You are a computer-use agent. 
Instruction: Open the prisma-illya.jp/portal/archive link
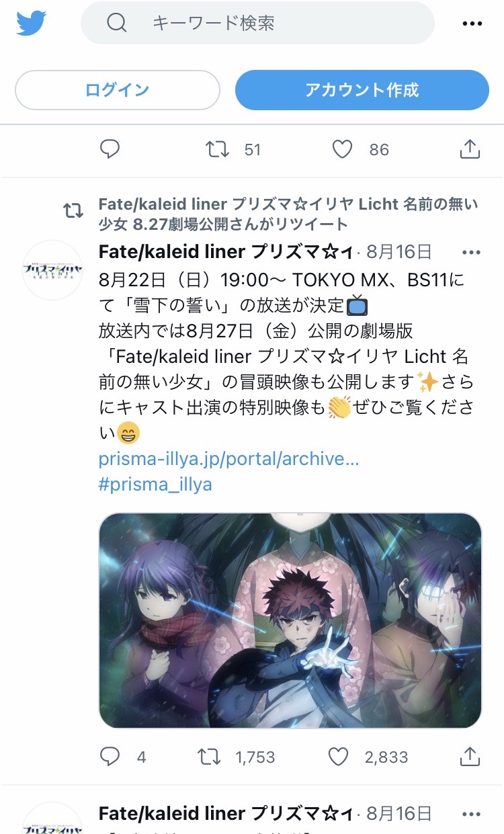(x=228, y=459)
